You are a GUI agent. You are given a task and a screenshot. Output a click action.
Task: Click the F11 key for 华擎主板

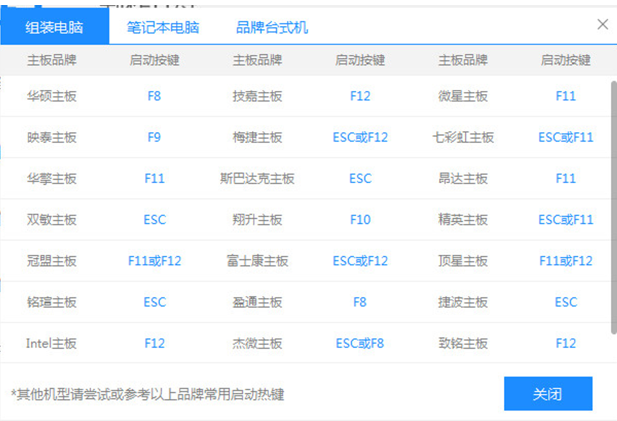(x=154, y=179)
